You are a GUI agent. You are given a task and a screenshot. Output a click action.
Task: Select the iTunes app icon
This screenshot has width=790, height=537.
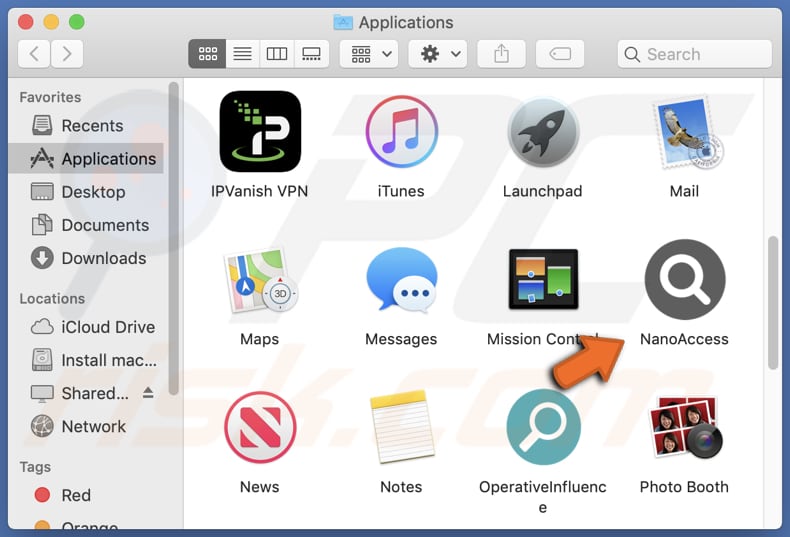[x=401, y=131]
